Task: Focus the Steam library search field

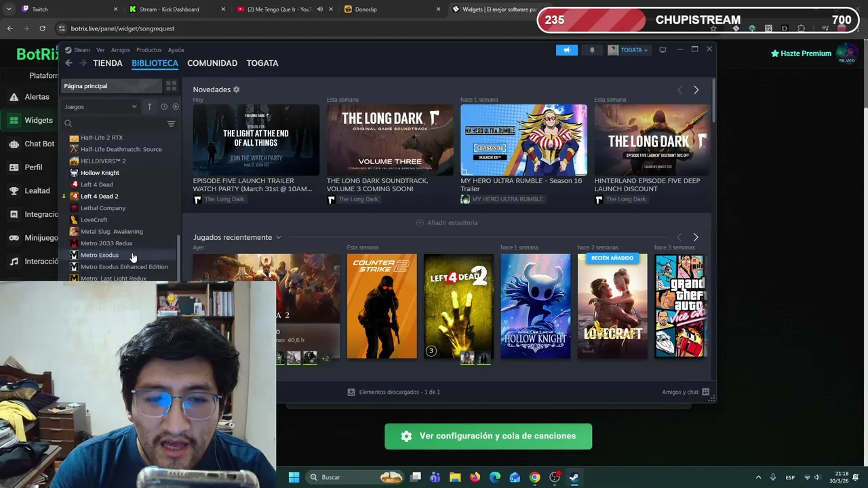Action: pyautogui.click(x=114, y=123)
